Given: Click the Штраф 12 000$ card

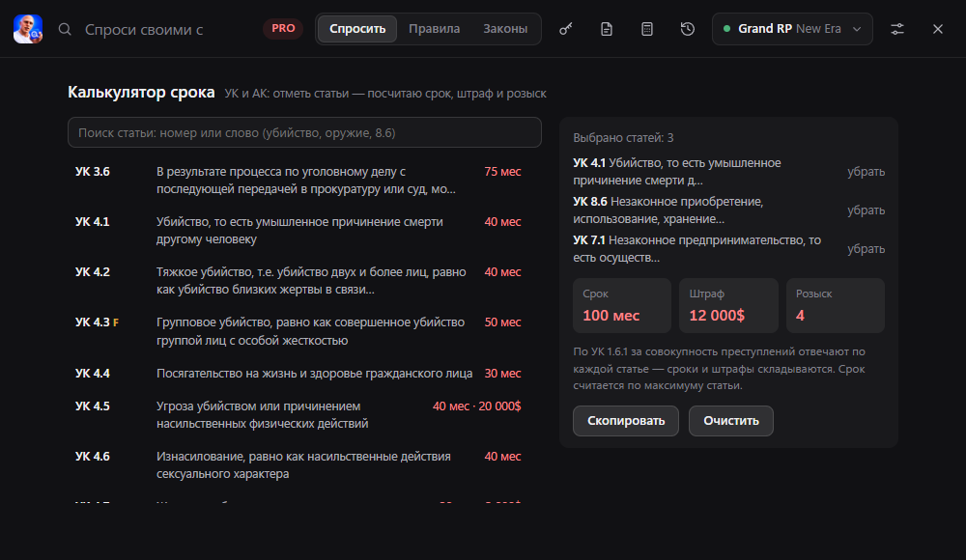Looking at the screenshot, I should click(x=728, y=305).
